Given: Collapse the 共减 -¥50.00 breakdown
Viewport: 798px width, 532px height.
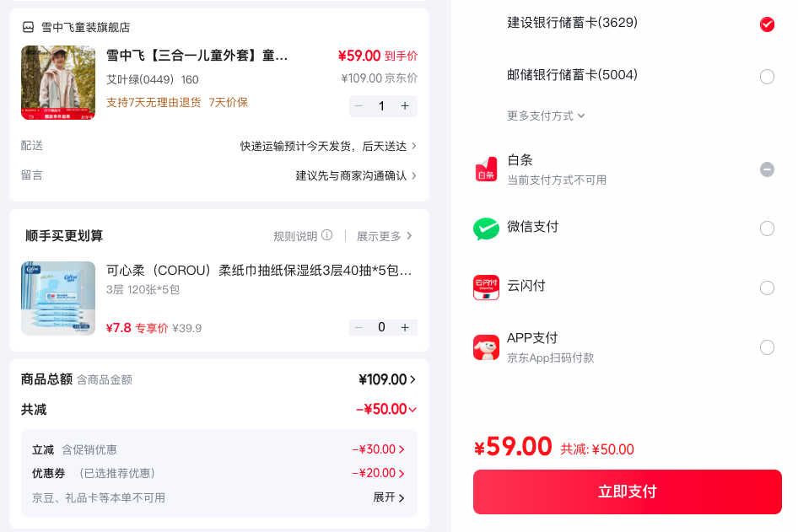Looking at the screenshot, I should [387, 410].
